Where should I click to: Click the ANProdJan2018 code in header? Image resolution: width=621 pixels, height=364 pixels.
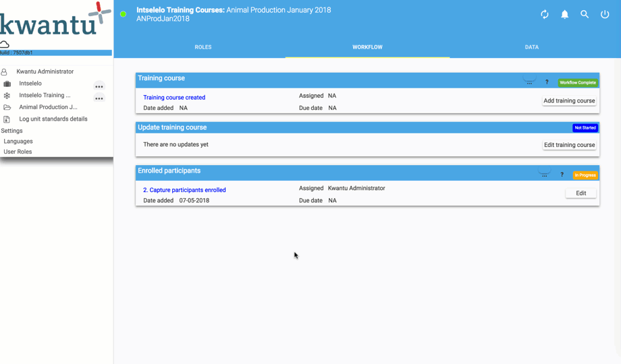163,19
